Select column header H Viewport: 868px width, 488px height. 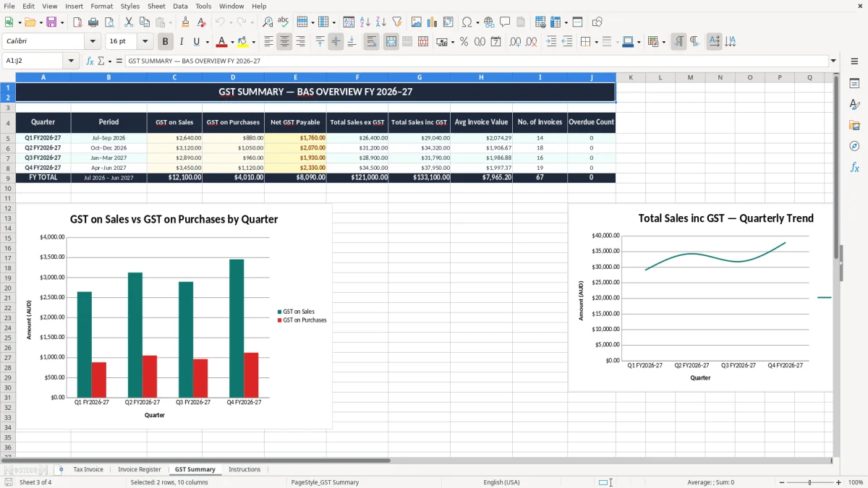tap(481, 77)
